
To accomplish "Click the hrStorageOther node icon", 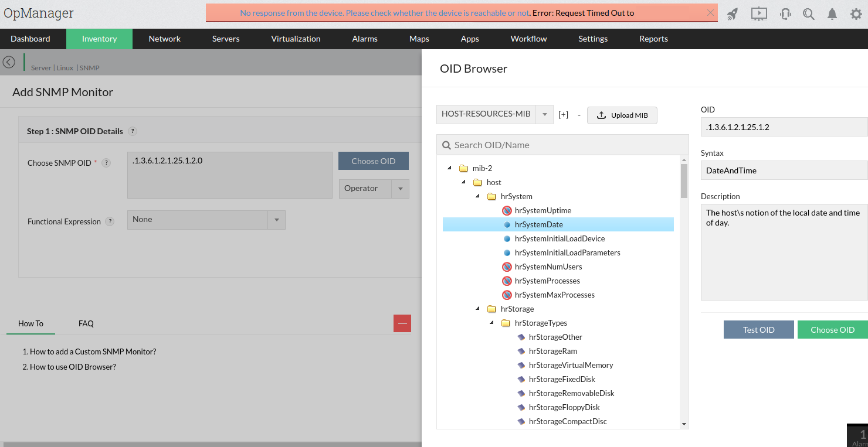I will (x=521, y=337).
